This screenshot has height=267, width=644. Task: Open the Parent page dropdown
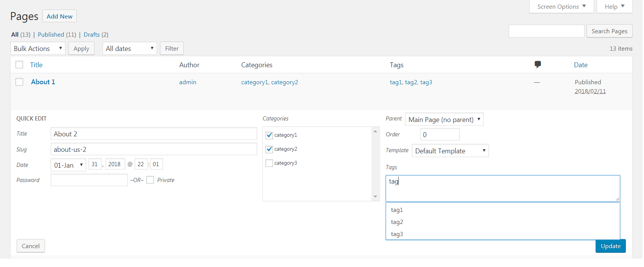tap(444, 119)
